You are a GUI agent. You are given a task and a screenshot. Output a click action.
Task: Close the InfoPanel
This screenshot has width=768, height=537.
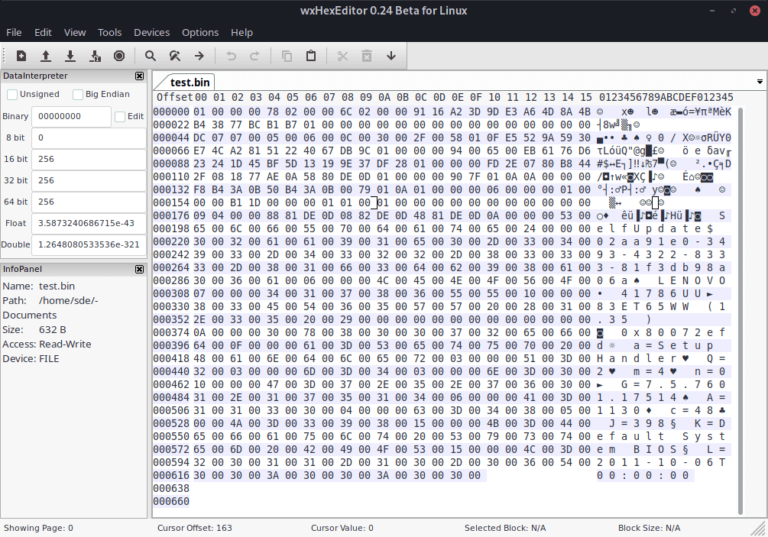140,269
